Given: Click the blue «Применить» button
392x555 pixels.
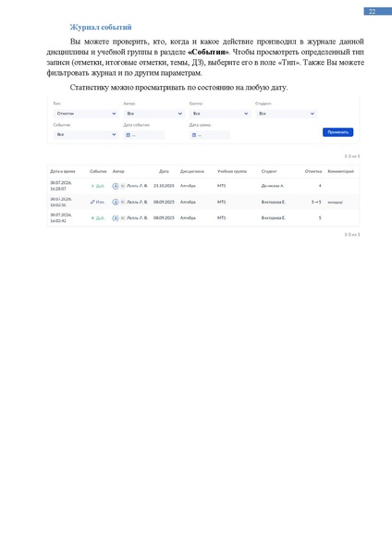Looking at the screenshot, I should 337,132.
